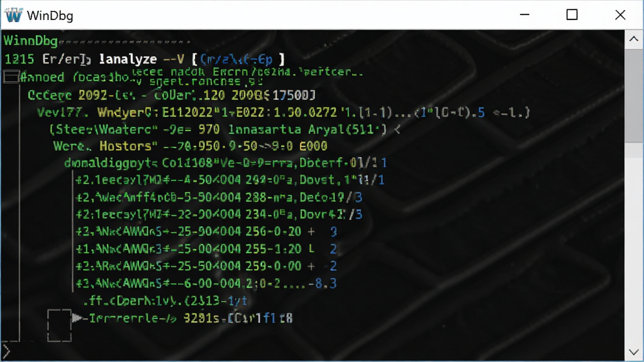Select the 'Were. Hostors' line
This screenshot has width=644, height=362.
click(190, 146)
